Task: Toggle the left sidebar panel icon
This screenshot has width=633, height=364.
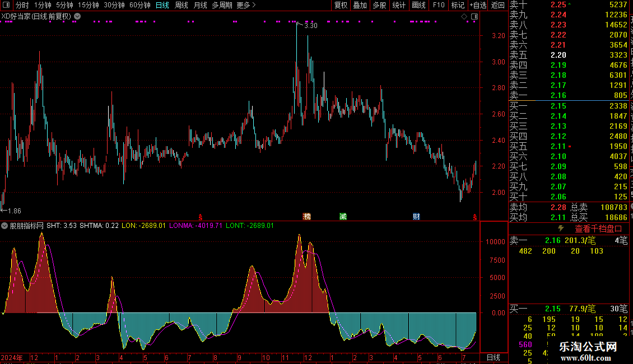Action: click(x=6, y=5)
